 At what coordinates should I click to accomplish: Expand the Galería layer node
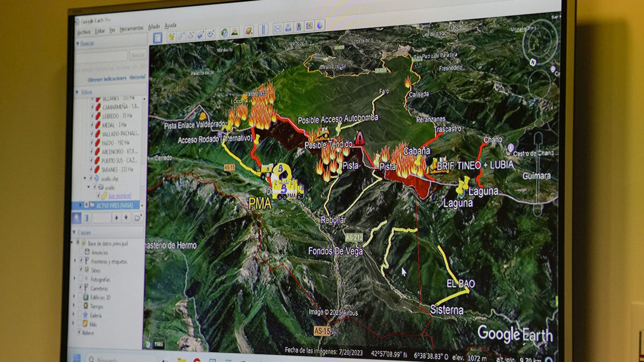tap(74, 315)
